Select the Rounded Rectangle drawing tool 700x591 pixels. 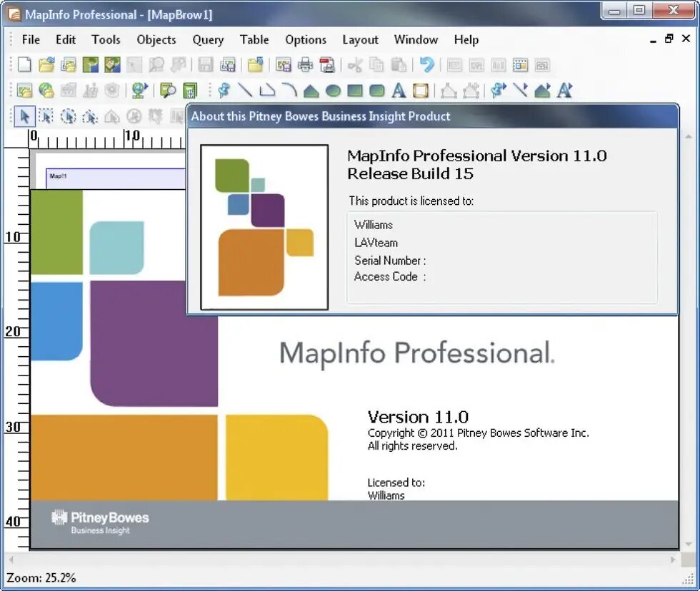pos(377,91)
